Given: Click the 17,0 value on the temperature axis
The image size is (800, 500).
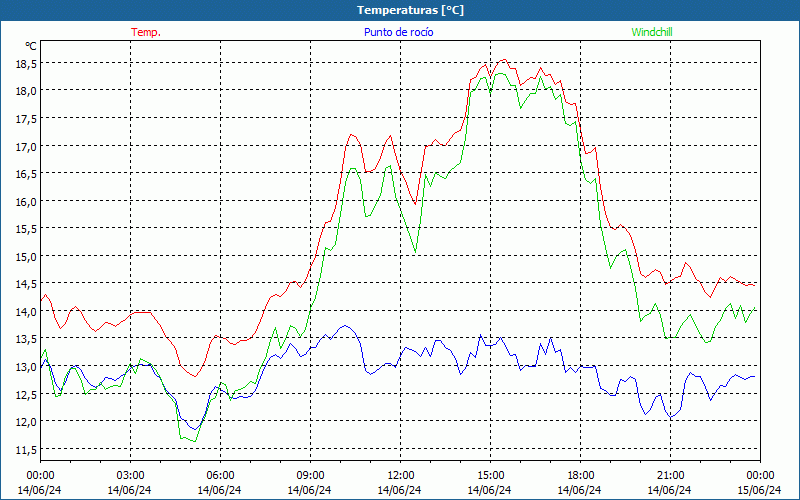Looking at the screenshot, I should click(27, 146).
